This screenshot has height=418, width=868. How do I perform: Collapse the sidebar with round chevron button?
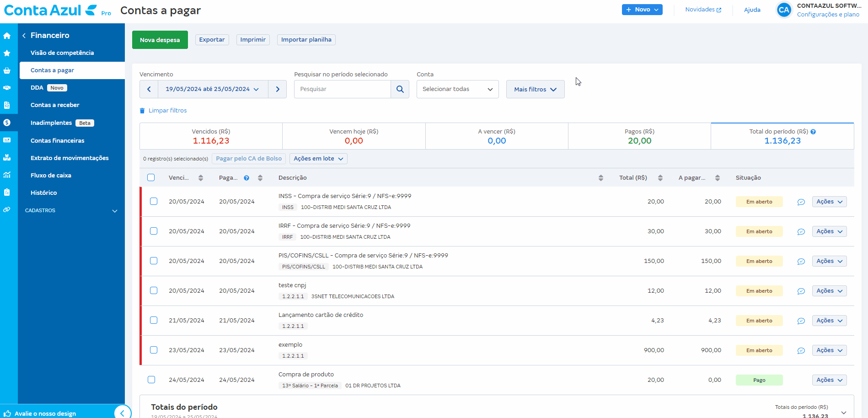point(122,413)
